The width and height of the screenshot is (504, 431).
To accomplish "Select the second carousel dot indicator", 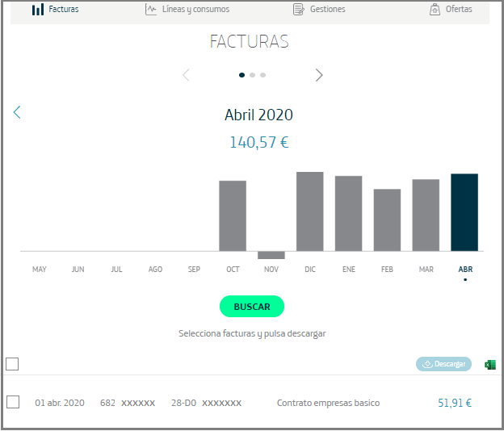I will click(x=252, y=75).
